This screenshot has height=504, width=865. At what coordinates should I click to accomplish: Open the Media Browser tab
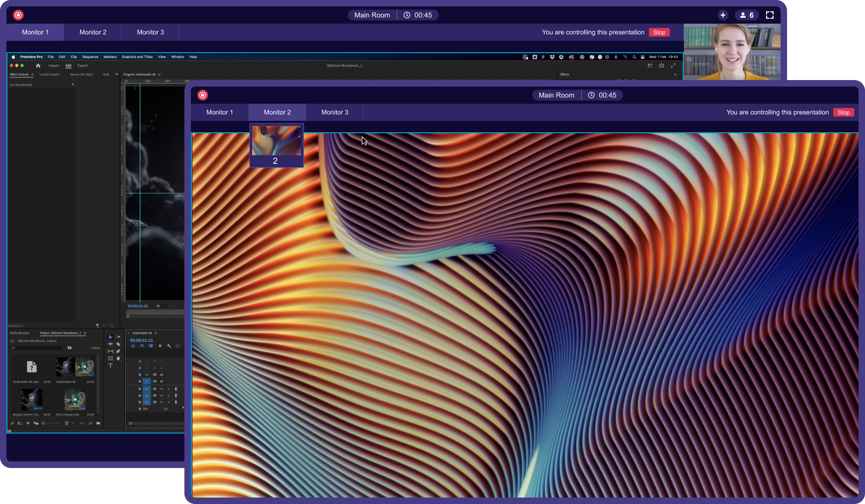point(20,333)
